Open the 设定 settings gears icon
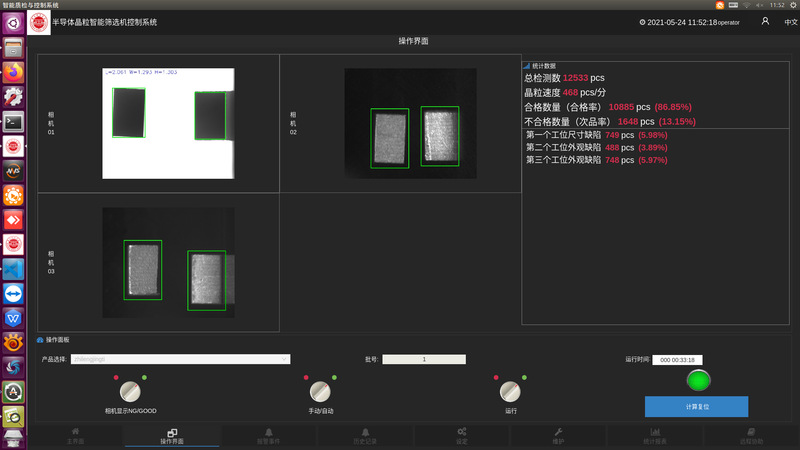The image size is (800, 450). click(x=461, y=436)
